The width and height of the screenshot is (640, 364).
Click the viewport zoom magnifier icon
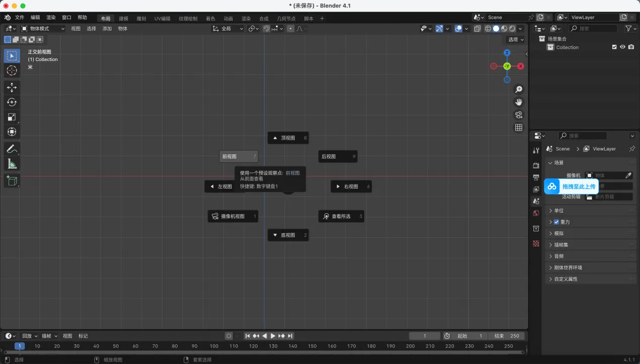[x=518, y=90]
